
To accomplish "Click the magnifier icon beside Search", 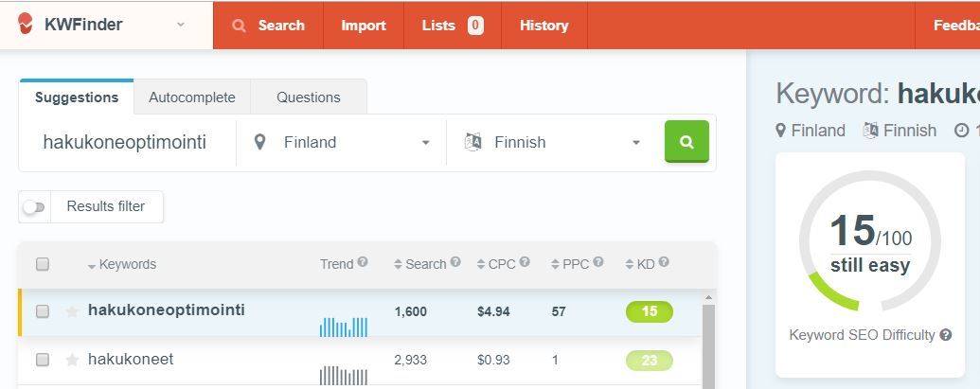I will click(238, 26).
